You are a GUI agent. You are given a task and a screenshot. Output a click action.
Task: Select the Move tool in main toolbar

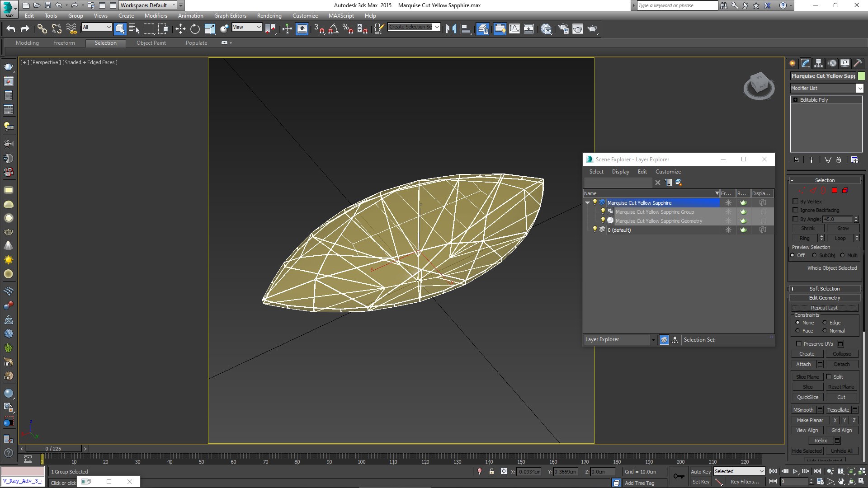[180, 29]
